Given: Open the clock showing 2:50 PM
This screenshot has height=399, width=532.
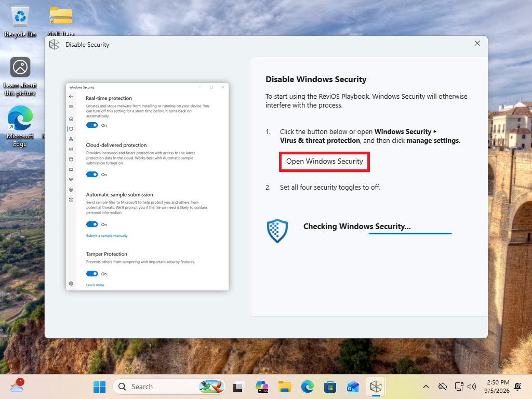Looking at the screenshot, I should (497, 387).
